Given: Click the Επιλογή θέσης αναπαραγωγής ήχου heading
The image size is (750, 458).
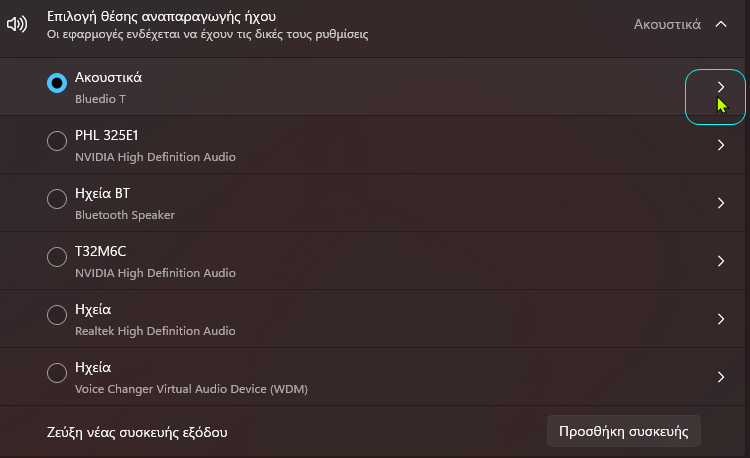Looking at the screenshot, I should click(x=161, y=16).
